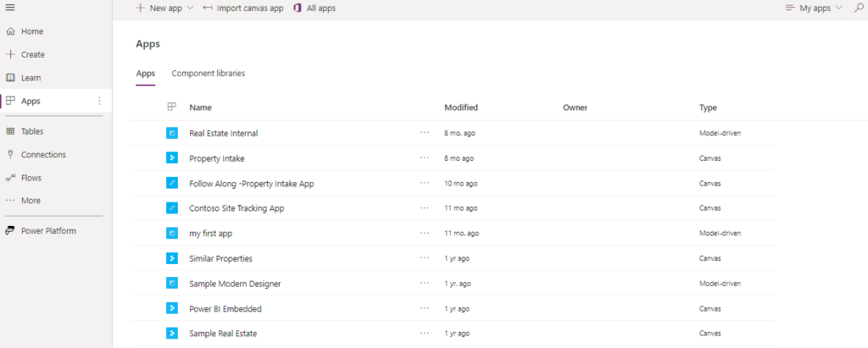
Task: Open the my first app link
Action: click(211, 234)
